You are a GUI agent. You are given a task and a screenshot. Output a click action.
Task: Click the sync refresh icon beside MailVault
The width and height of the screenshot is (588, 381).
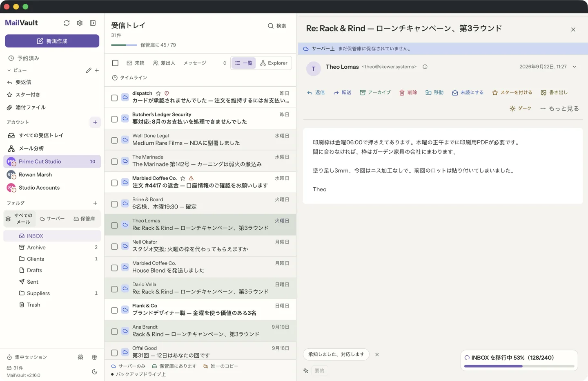click(67, 23)
